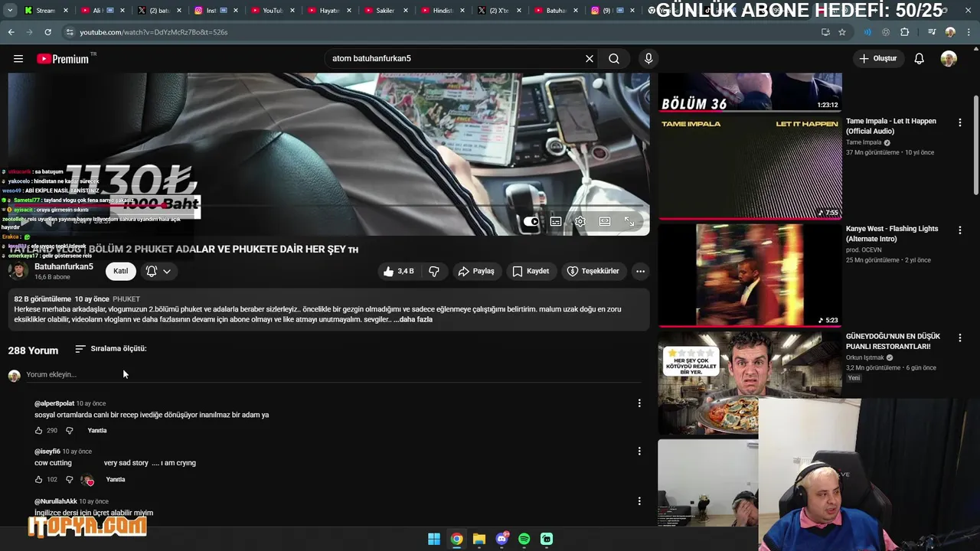Join the channel with Katıl
This screenshot has width=980, height=551.
(121, 271)
